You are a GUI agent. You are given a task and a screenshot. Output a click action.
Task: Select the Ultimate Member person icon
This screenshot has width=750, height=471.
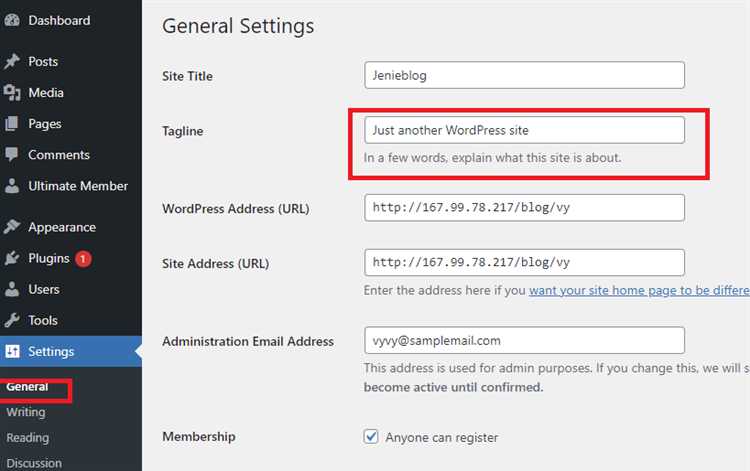(12, 186)
